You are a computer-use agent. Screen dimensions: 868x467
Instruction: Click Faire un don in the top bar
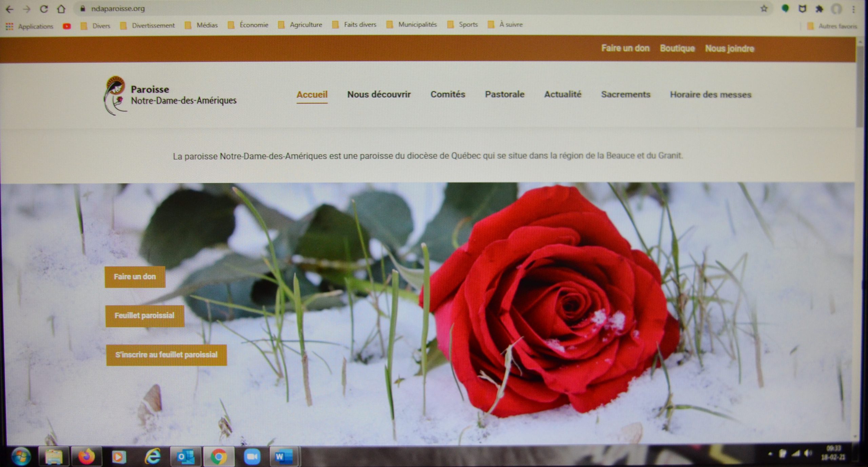(625, 48)
